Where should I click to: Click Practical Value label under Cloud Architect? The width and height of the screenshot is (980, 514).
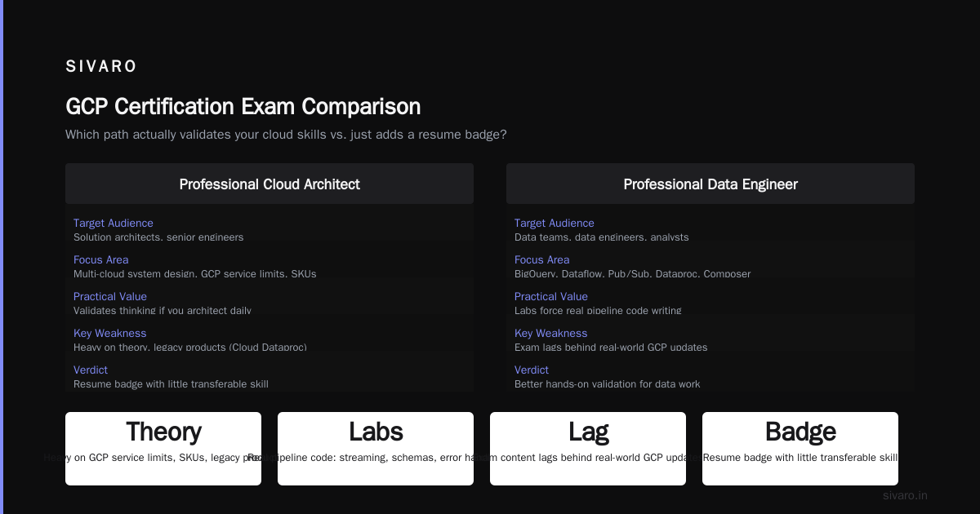coord(110,296)
